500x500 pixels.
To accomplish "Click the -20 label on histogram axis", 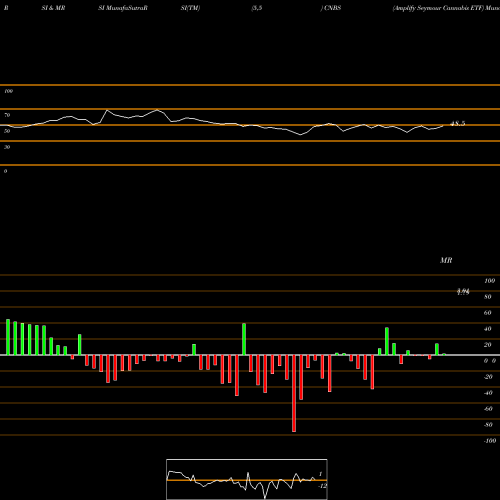I will coord(488,377).
